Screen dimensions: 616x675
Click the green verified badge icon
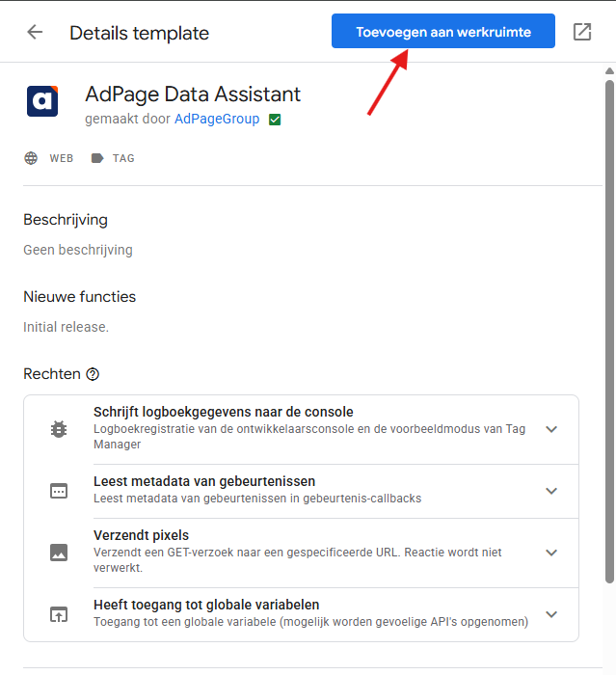coord(276,120)
